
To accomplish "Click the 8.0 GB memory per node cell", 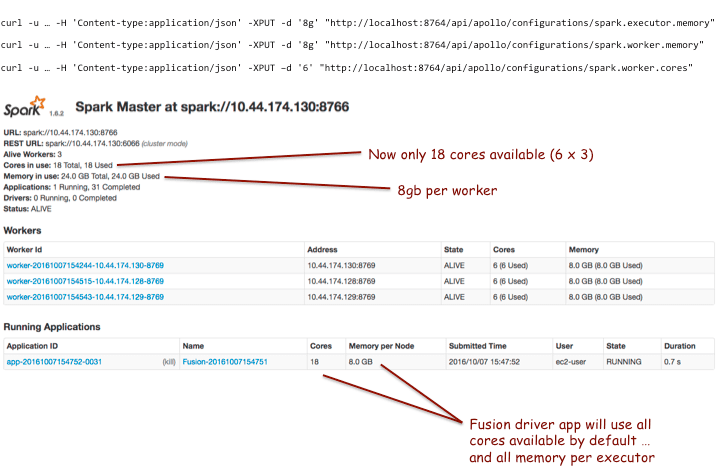I will point(360,362).
